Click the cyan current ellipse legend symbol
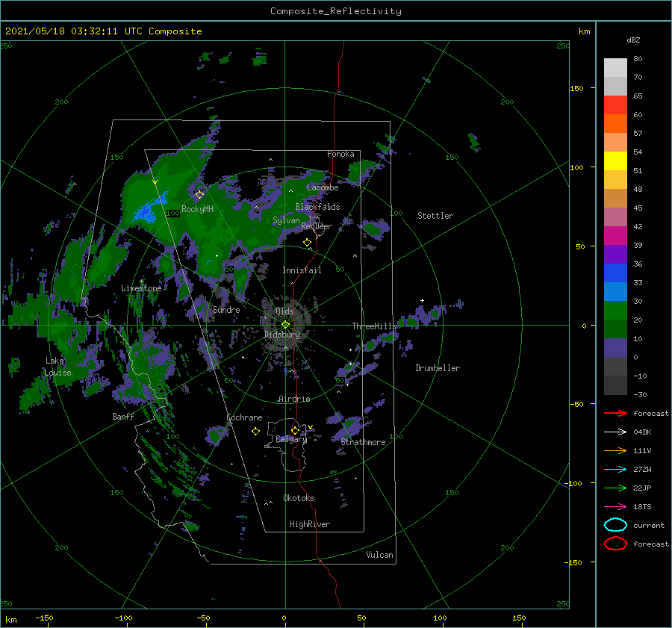This screenshot has height=628, width=672. click(x=615, y=525)
